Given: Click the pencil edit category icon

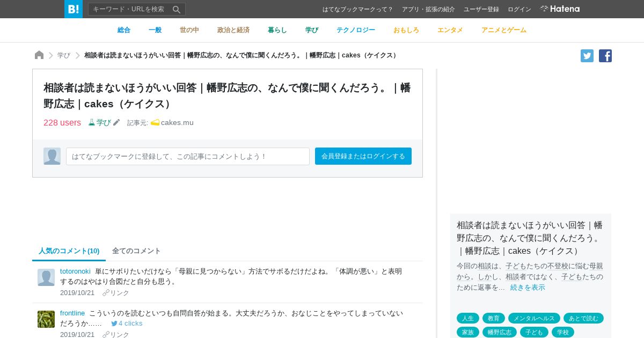Looking at the screenshot, I should coord(116,122).
